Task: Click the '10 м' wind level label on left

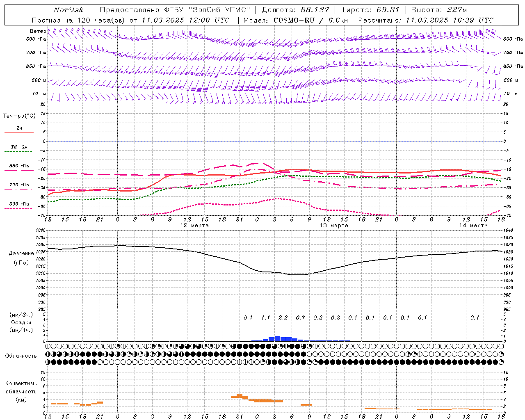Action: click(40, 94)
